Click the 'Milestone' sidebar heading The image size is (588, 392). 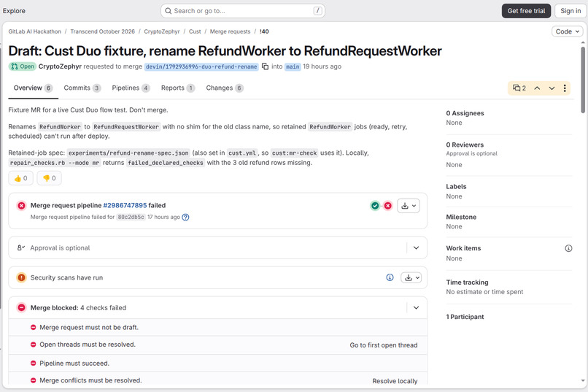461,218
